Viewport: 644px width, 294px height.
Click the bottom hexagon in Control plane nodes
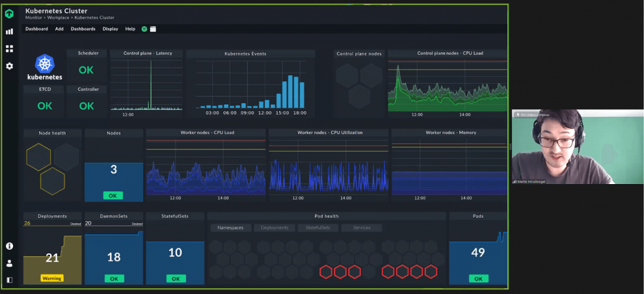(x=359, y=96)
